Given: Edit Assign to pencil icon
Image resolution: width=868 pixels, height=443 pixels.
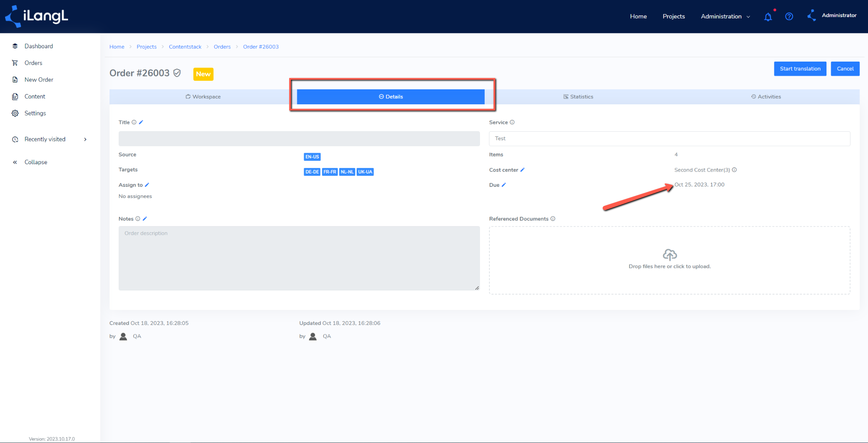Looking at the screenshot, I should (x=147, y=185).
